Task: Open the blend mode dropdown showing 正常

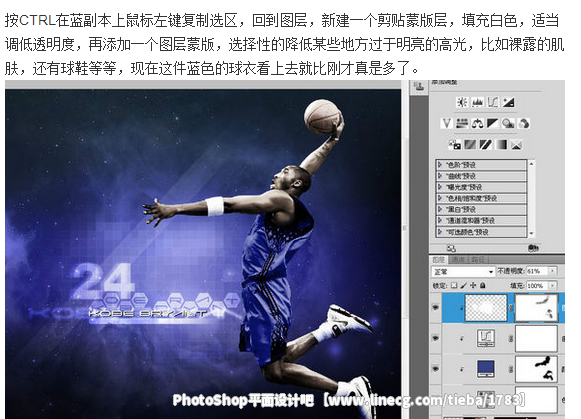Action: click(x=464, y=272)
